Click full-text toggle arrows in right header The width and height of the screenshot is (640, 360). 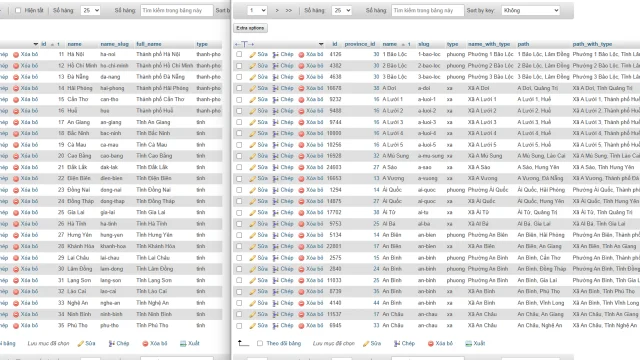pyautogui.click(x=244, y=44)
